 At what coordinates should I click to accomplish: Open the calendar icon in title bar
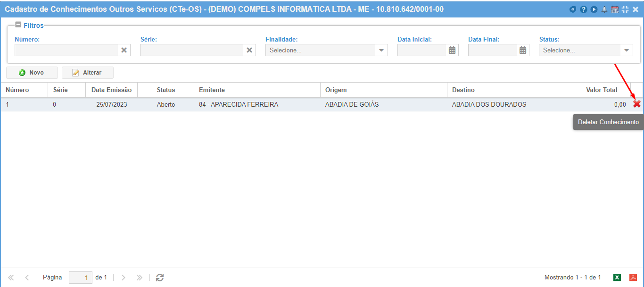click(614, 9)
